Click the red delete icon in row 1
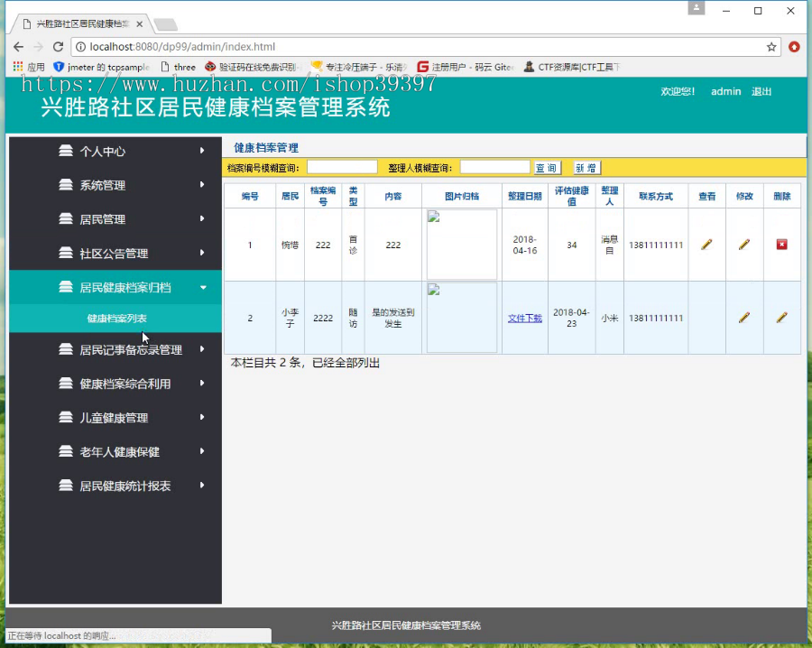 782,245
